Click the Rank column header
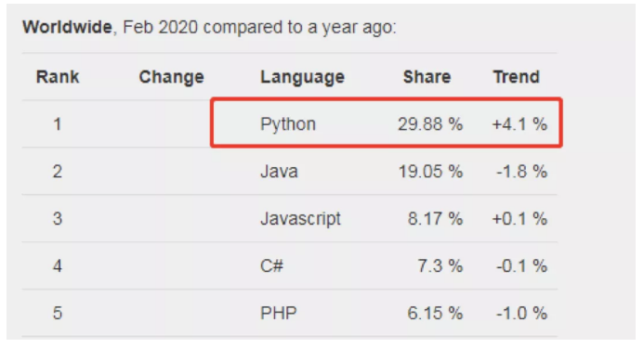The height and width of the screenshot is (348, 644). pos(58,77)
